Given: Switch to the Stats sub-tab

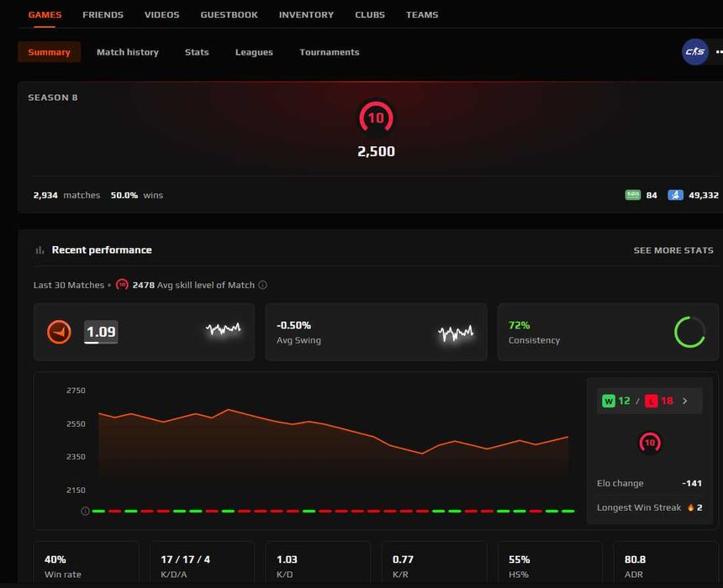Looking at the screenshot, I should click(x=197, y=52).
